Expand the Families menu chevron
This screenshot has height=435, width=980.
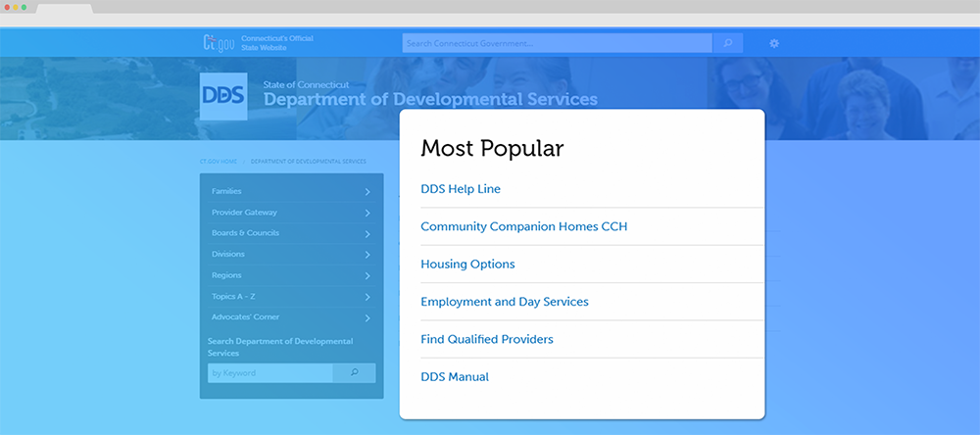click(367, 192)
